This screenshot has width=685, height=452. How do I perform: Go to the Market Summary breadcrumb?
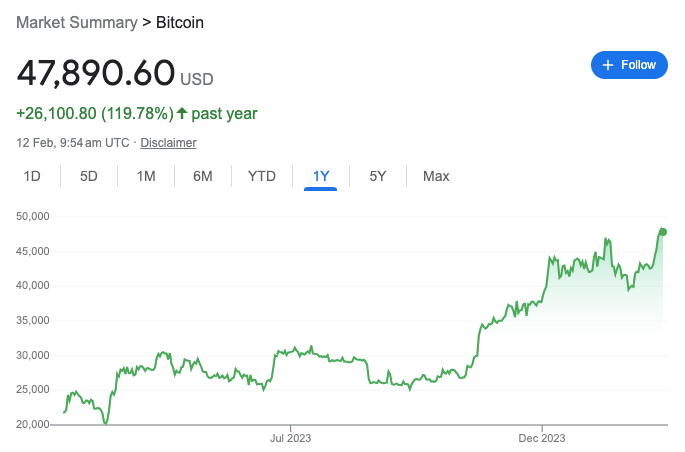(77, 22)
